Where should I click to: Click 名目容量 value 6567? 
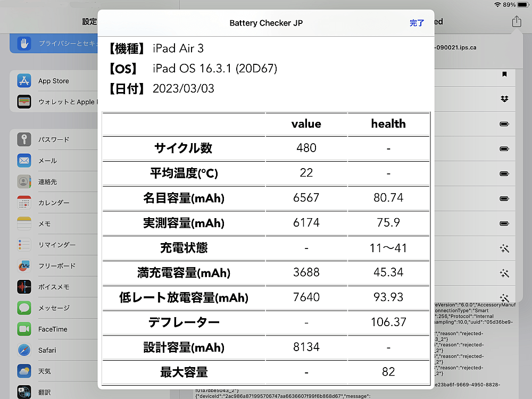(306, 197)
